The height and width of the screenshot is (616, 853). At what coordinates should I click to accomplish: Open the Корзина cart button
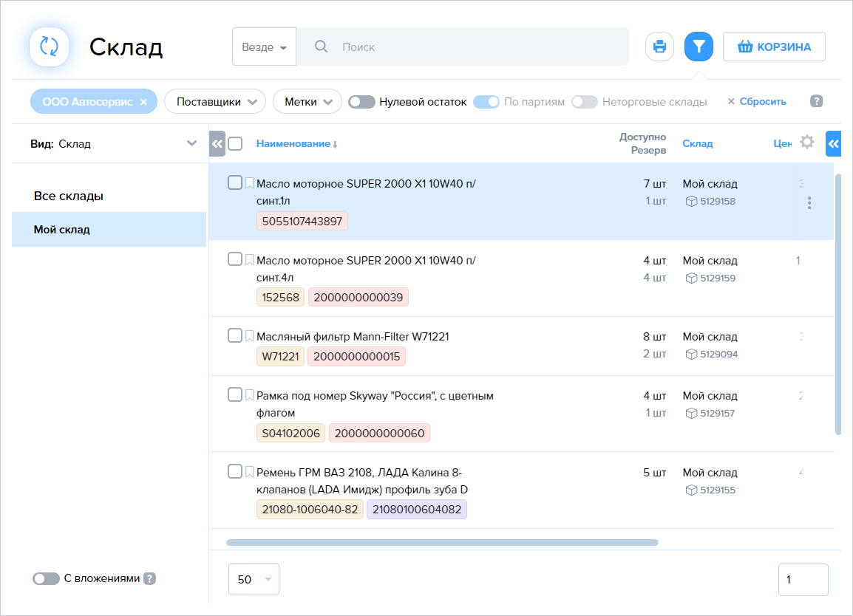pos(774,47)
